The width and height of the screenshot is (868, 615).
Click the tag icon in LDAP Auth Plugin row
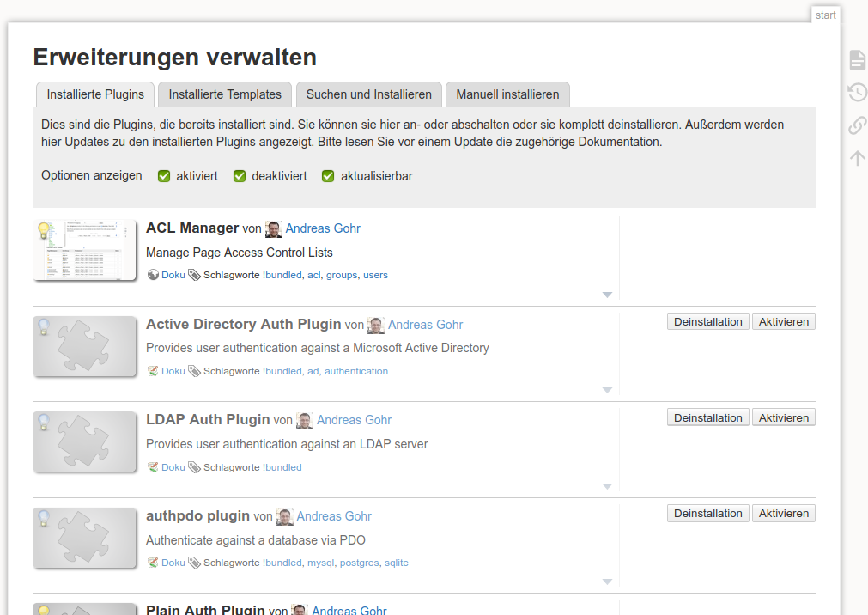coord(195,467)
